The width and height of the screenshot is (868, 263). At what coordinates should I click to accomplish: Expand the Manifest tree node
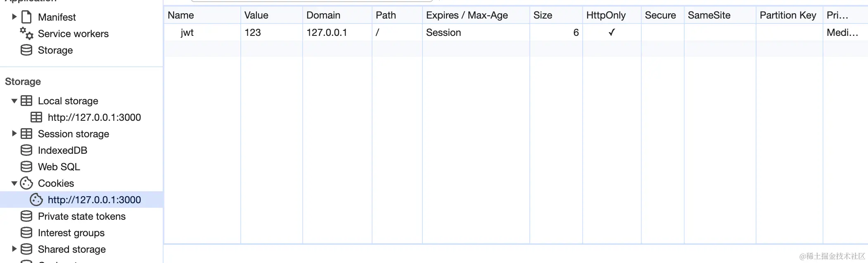point(14,16)
